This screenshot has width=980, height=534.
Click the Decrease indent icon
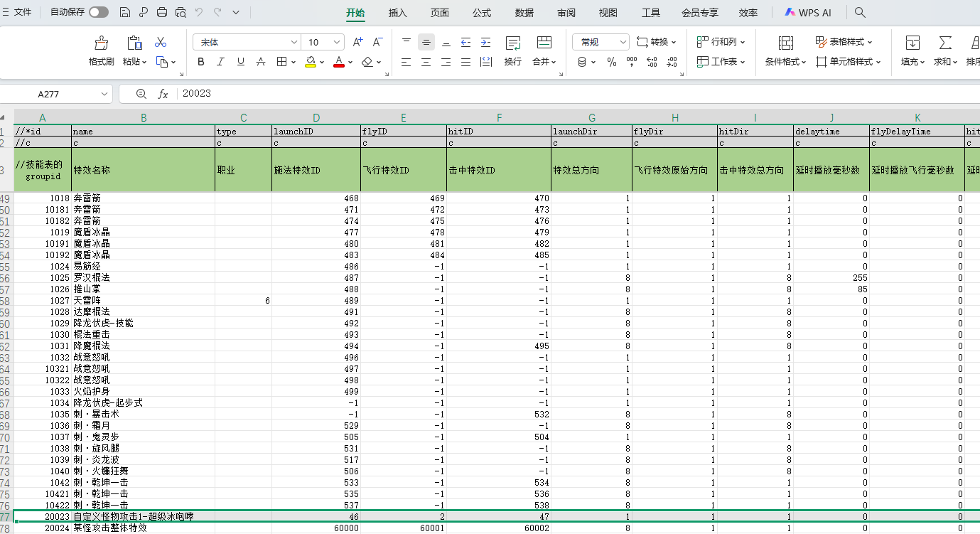pyautogui.click(x=466, y=42)
